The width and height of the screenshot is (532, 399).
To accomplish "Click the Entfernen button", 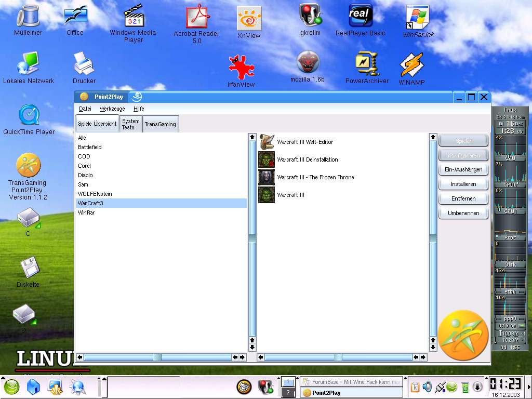I will click(463, 198).
